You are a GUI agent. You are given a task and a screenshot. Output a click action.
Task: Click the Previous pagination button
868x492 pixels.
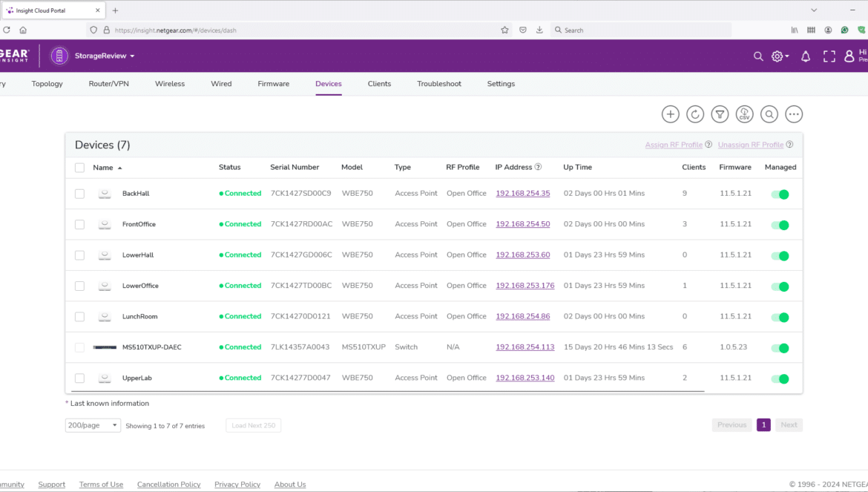point(731,424)
